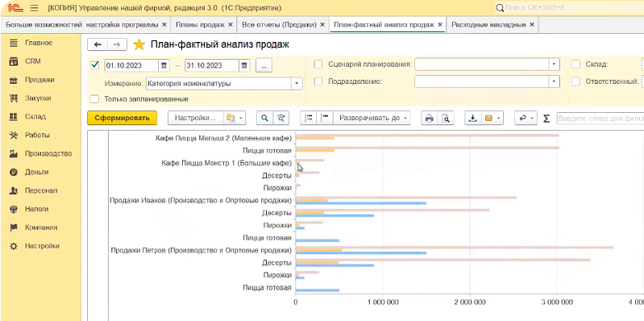The width and height of the screenshot is (644, 321).
Task: Enable Ответственный filter checkbox
Action: (576, 81)
